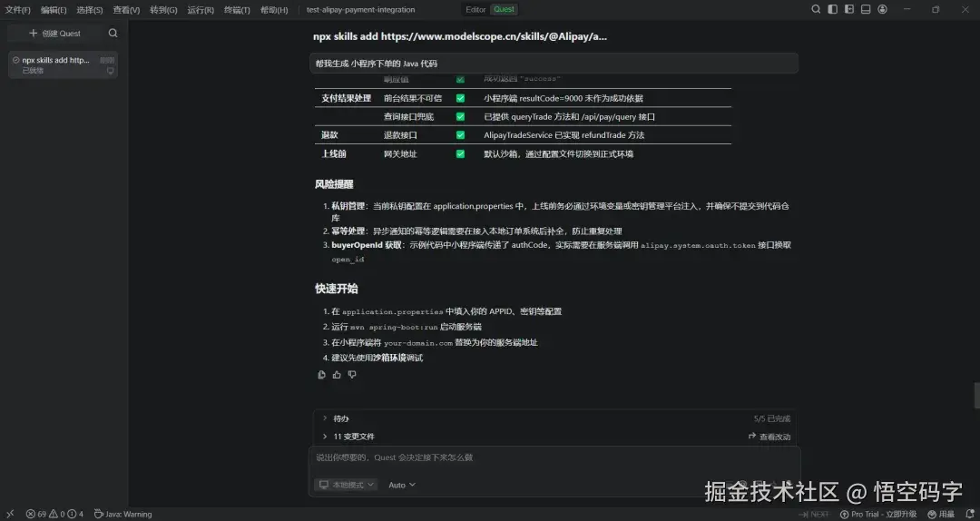This screenshot has width=980, height=521.
Task: Toggle the primary sidebar layout icon
Action: tap(832, 9)
